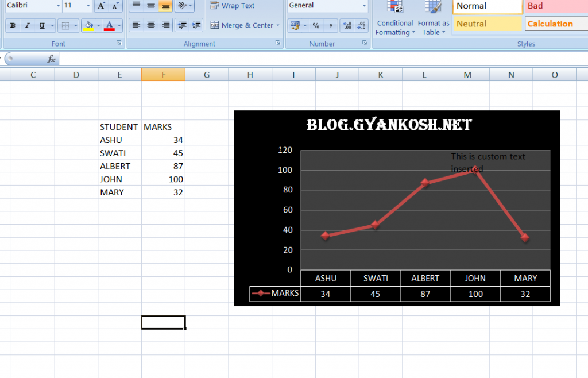Click the Increase Indent icon
The image size is (588, 378).
tap(197, 26)
